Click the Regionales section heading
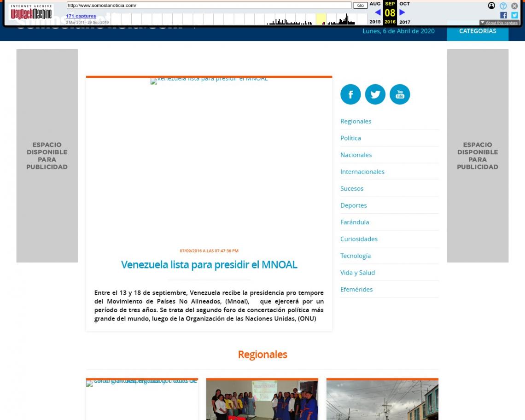The height and width of the screenshot is (420, 525). tap(262, 354)
